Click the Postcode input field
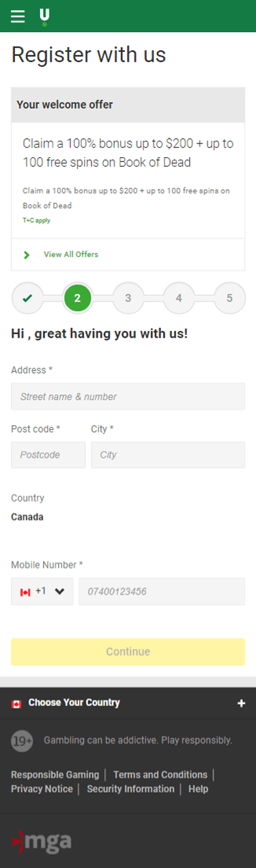 click(48, 455)
